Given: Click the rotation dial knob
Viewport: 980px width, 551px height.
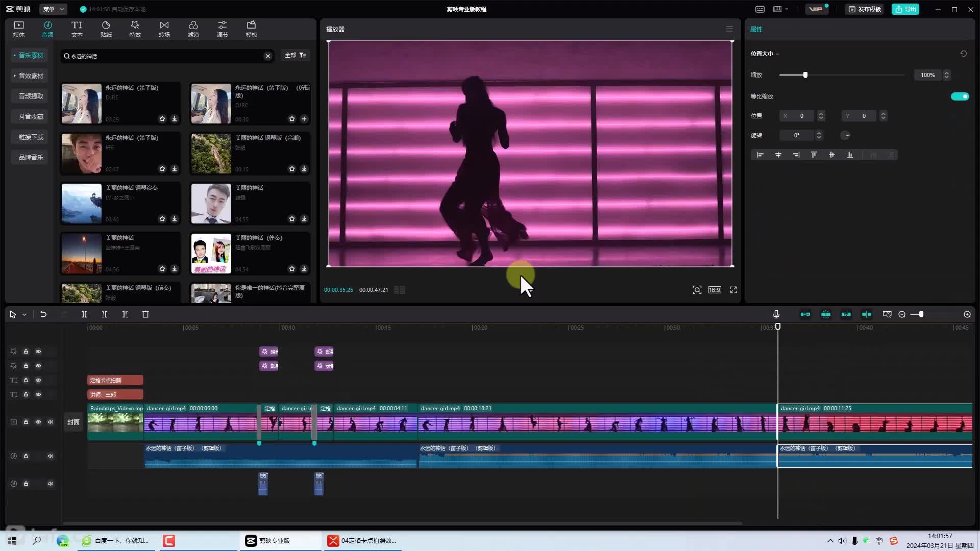Looking at the screenshot, I should 846,135.
